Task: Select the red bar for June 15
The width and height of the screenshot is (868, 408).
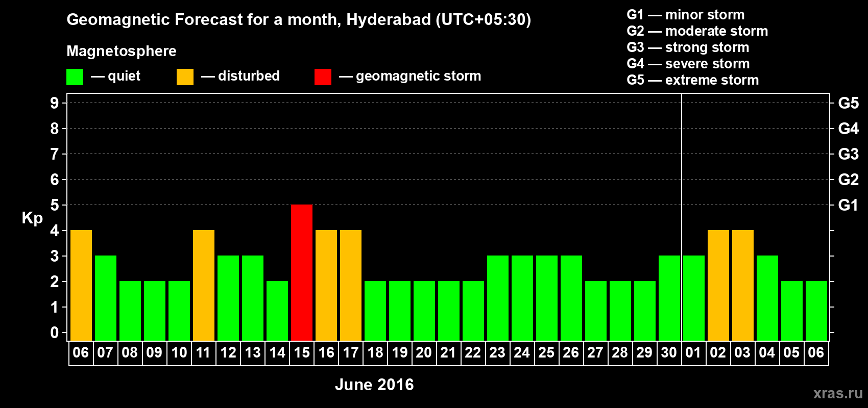Action: (x=302, y=272)
